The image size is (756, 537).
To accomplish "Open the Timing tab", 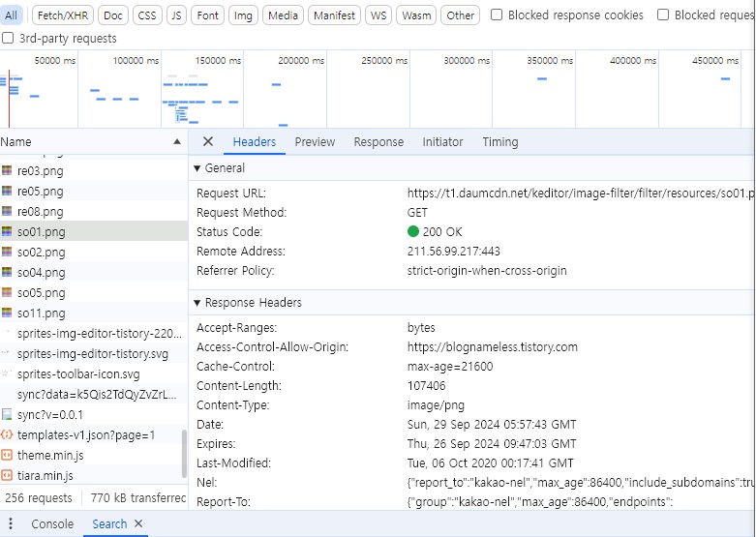I will 500,141.
